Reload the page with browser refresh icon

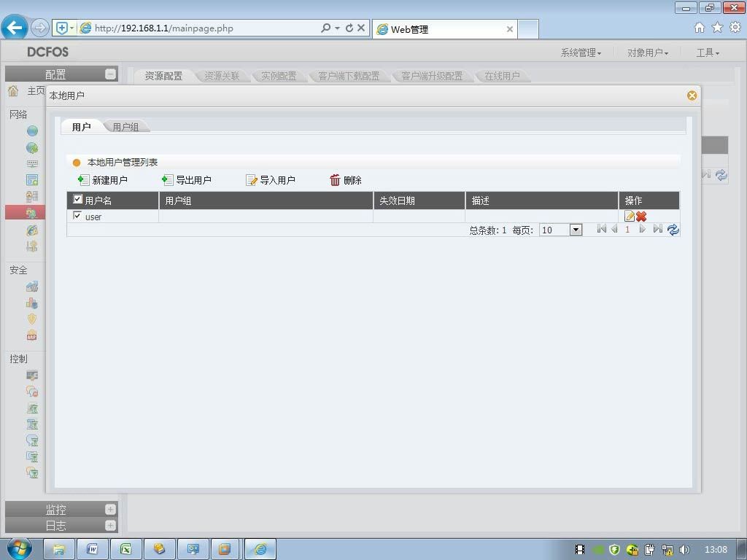[349, 28]
